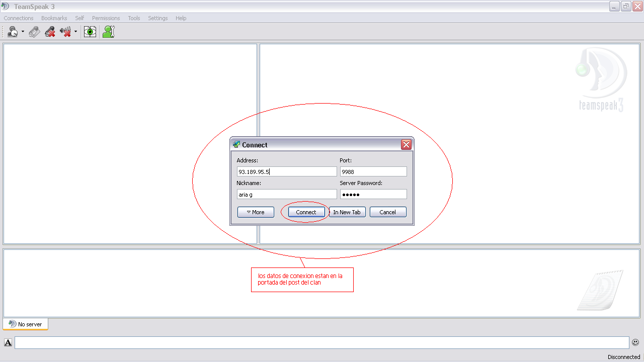Viewport: 644px width, 362px height.
Task: Open the Connections menu
Action: point(19,18)
